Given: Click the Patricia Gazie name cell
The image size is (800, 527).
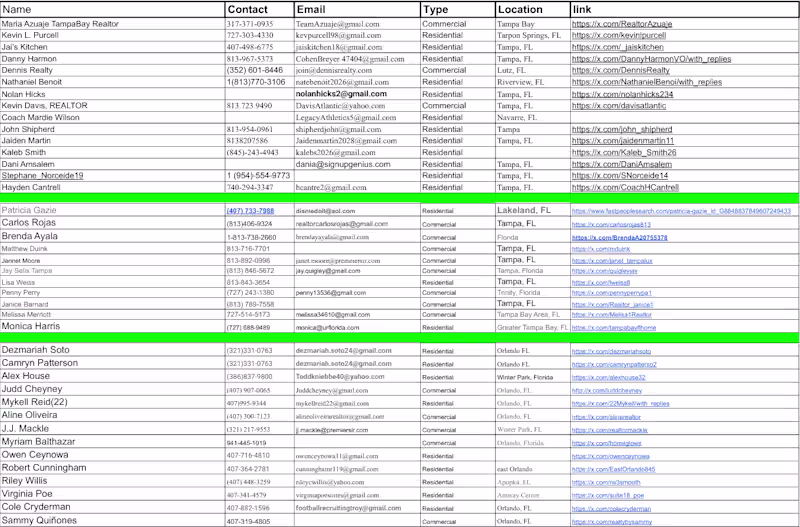Looking at the screenshot, I should tap(112, 210).
